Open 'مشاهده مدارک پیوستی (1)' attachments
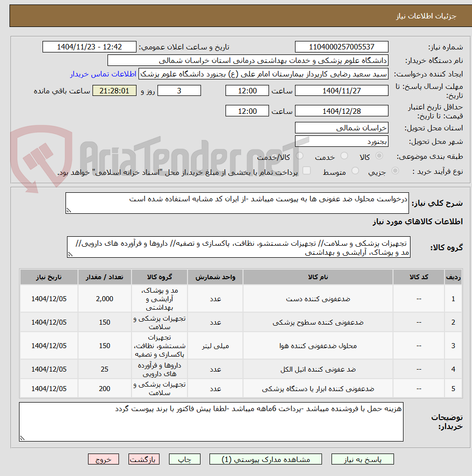Viewport: 472px width, 476px height. [x=265, y=460]
